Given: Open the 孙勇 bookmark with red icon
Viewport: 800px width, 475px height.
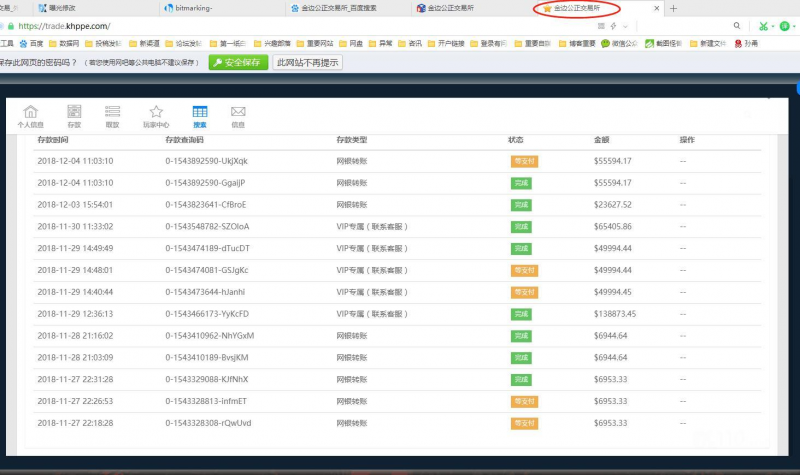Looking at the screenshot, I should tap(746, 44).
